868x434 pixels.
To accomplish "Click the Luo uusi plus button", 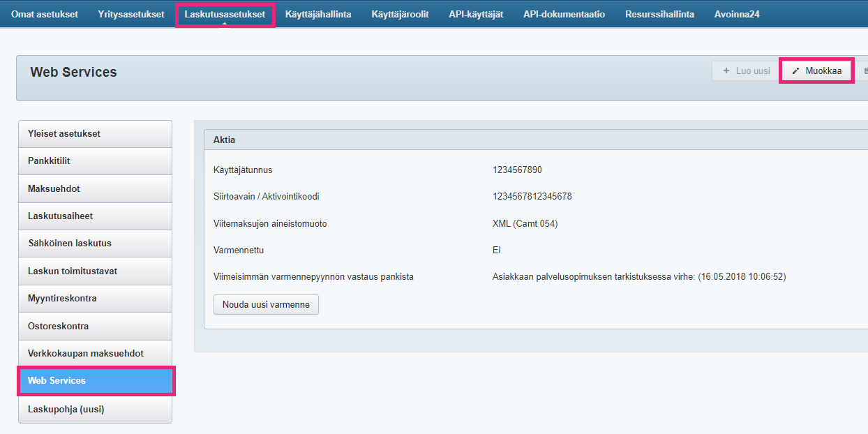I will [x=746, y=71].
